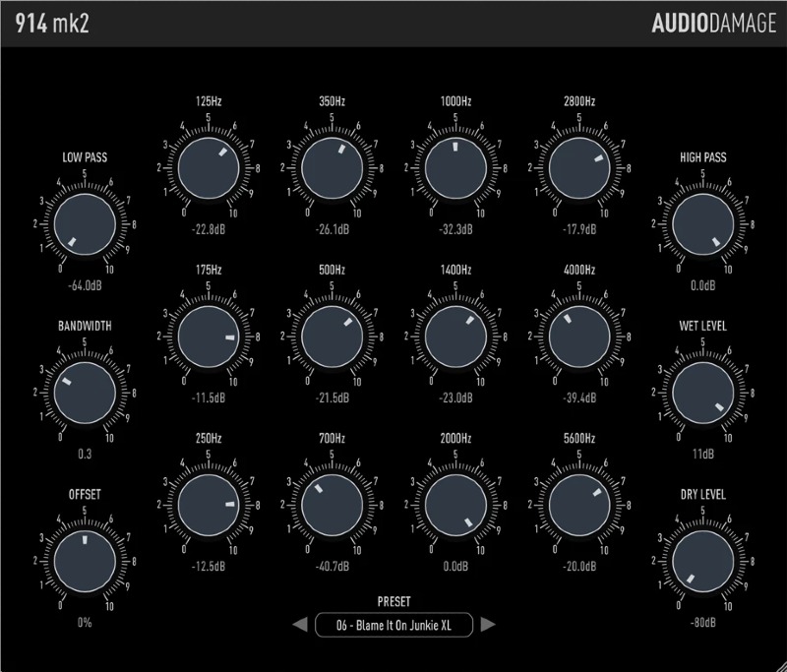Click the 125Hz band label

pyautogui.click(x=209, y=101)
